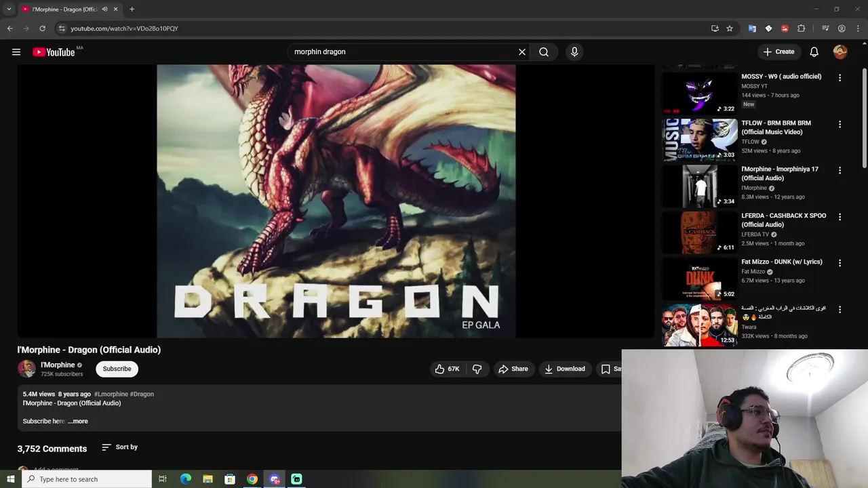This screenshot has width=868, height=488.
Task: Go back in the browser
Action: tap(9, 28)
